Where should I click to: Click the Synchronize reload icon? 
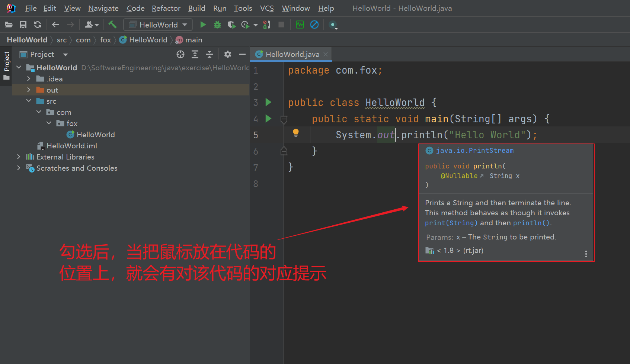pos(38,25)
